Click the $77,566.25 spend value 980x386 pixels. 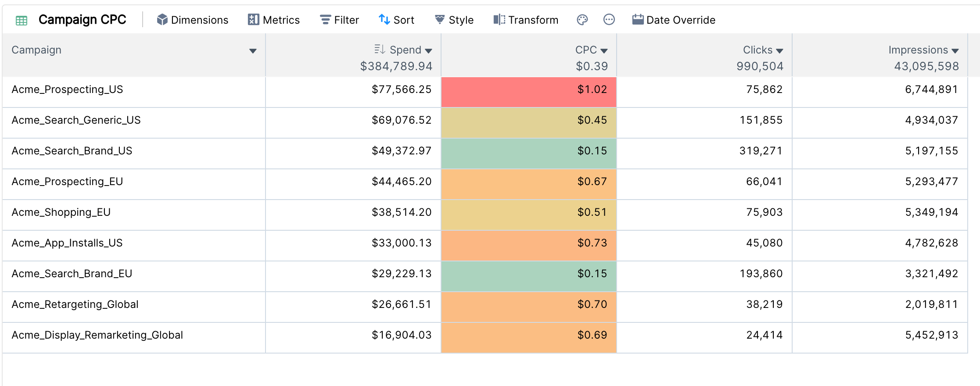point(402,89)
